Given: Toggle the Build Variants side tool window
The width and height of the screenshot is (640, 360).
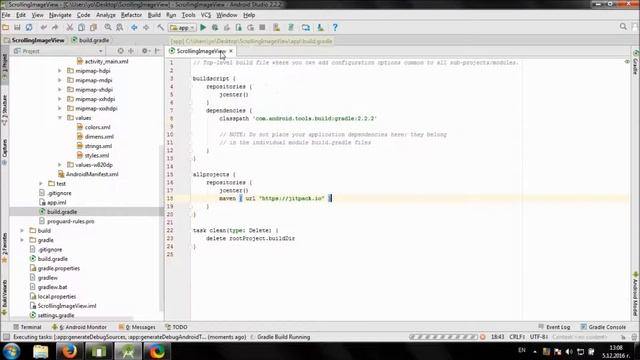Looking at the screenshot, I should (x=4, y=297).
